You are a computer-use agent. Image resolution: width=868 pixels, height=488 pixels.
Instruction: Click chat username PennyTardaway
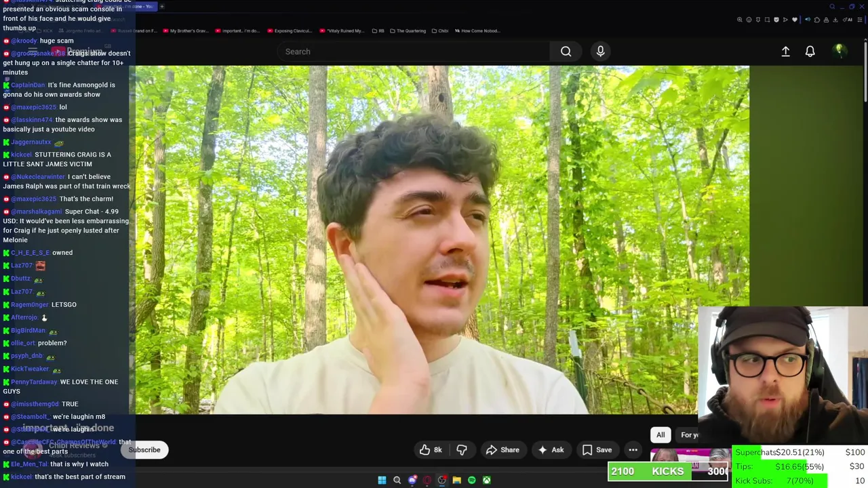[x=34, y=382]
